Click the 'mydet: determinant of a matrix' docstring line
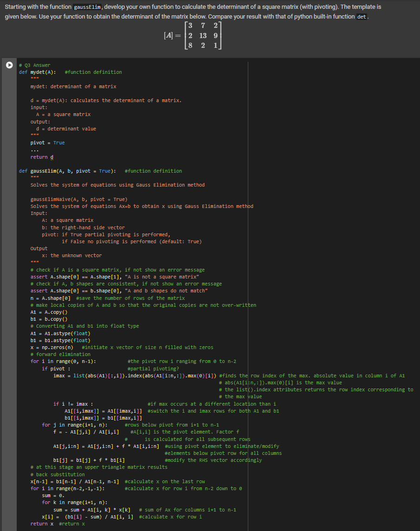 (73, 86)
